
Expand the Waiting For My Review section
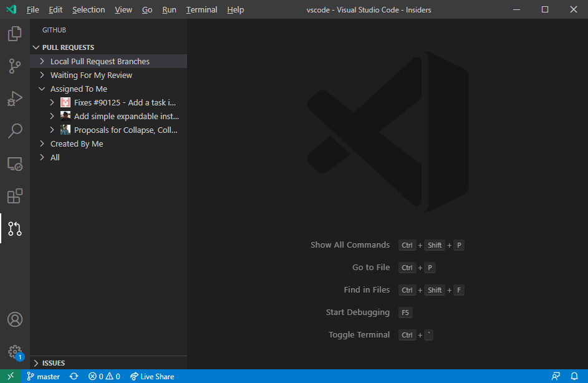point(91,75)
